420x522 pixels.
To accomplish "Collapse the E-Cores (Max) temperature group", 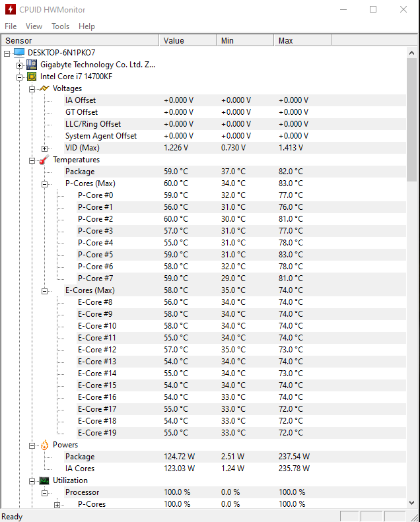I will pyautogui.click(x=45, y=291).
